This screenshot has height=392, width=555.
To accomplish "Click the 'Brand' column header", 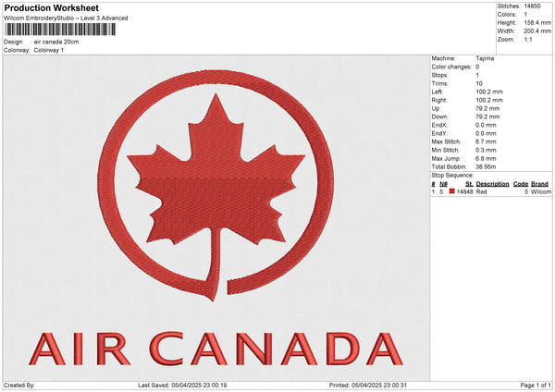I will pyautogui.click(x=540, y=184).
